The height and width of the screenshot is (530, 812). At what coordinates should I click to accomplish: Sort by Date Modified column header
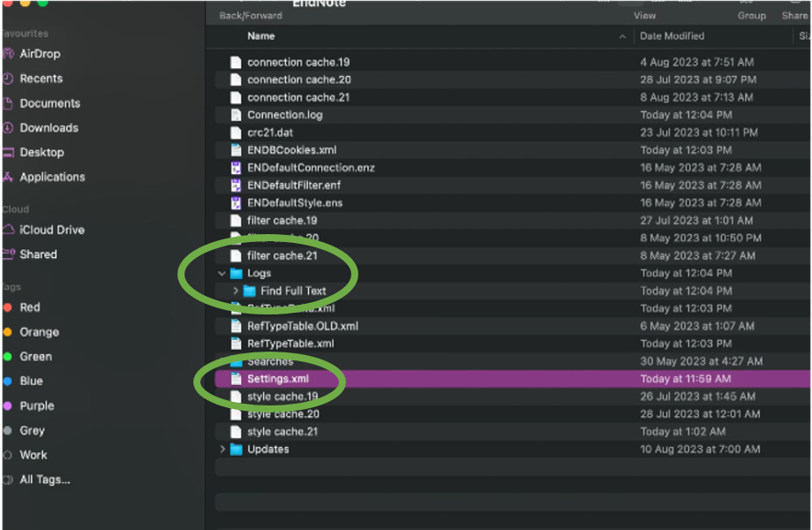(x=672, y=36)
